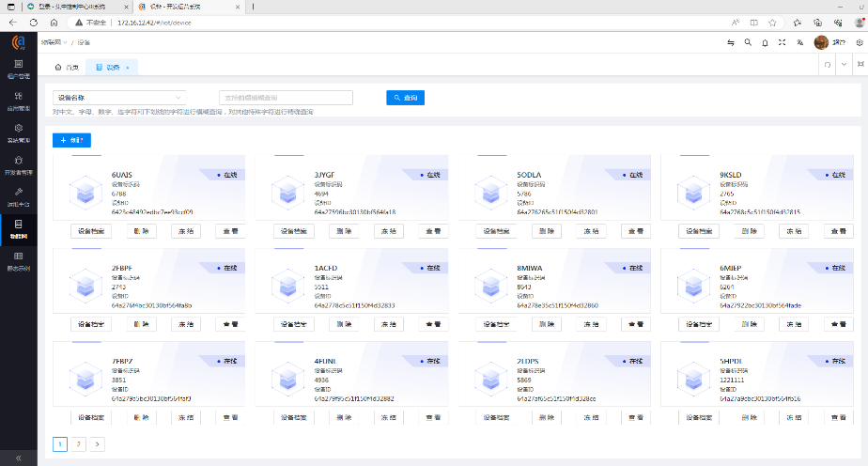868x466 pixels.
Task: Select the 设备 device tab
Action: click(x=113, y=68)
